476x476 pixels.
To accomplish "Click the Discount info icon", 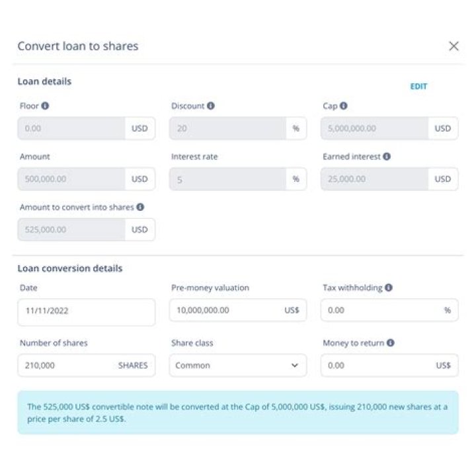I will tap(210, 105).
